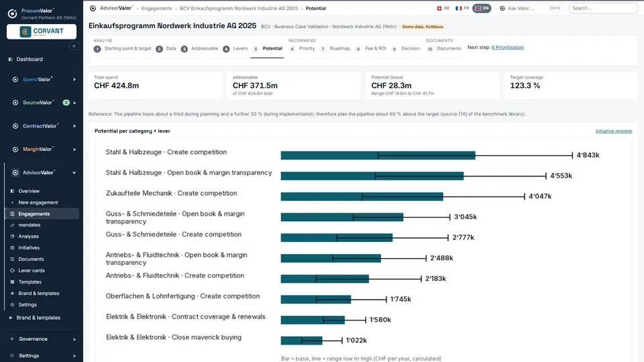Viewport: 644px width, 362px height.
Task: Go to Engagements in the breadcrumb
Action: (156, 8)
